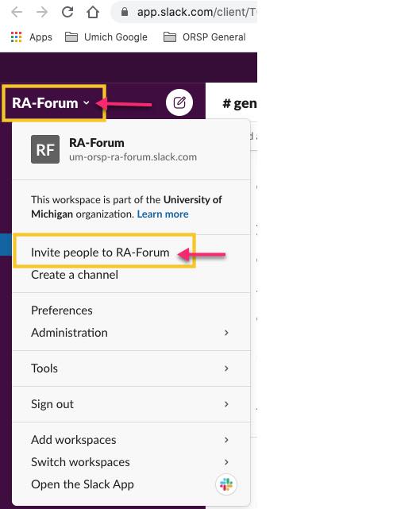Click the browser forward arrow
Screen dimensions: 420x509
point(42,13)
